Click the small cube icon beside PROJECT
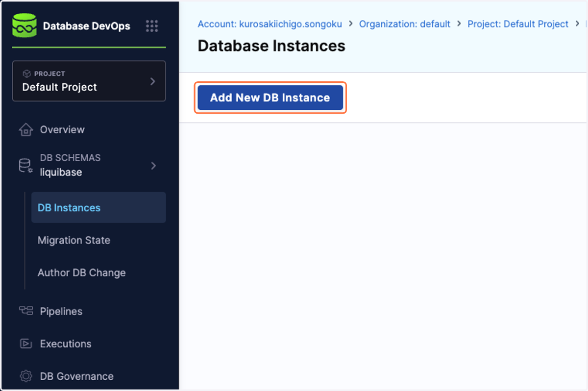The width and height of the screenshot is (588, 391). [26, 73]
